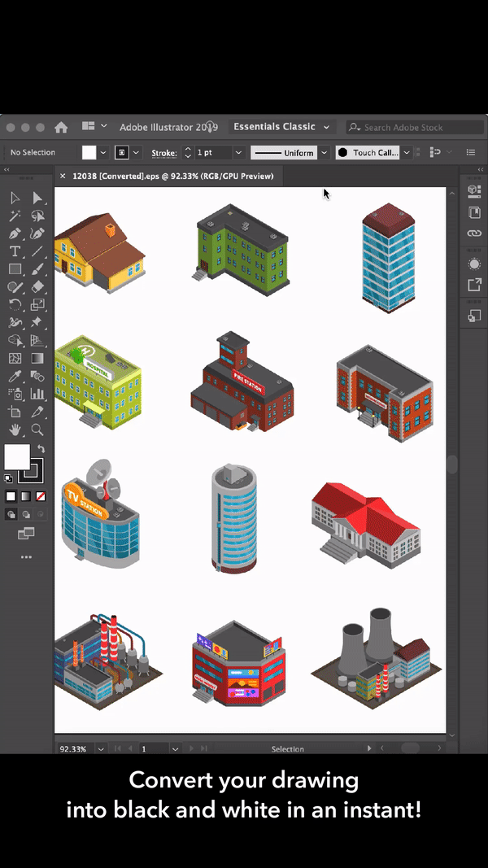Choose the Hand tool
488x868 pixels.
[15, 430]
